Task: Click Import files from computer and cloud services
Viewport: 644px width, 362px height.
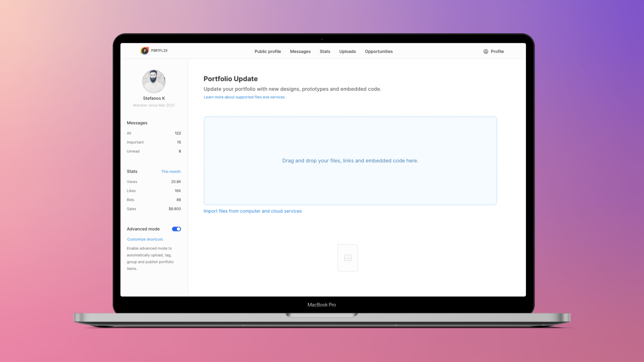Action: (x=253, y=211)
